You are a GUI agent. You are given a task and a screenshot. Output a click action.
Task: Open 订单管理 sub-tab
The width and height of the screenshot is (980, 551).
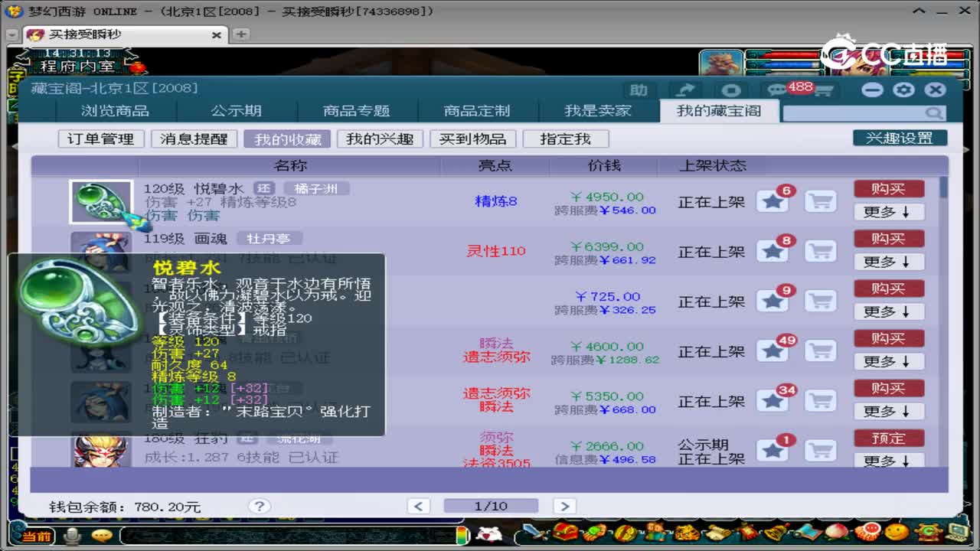(101, 139)
